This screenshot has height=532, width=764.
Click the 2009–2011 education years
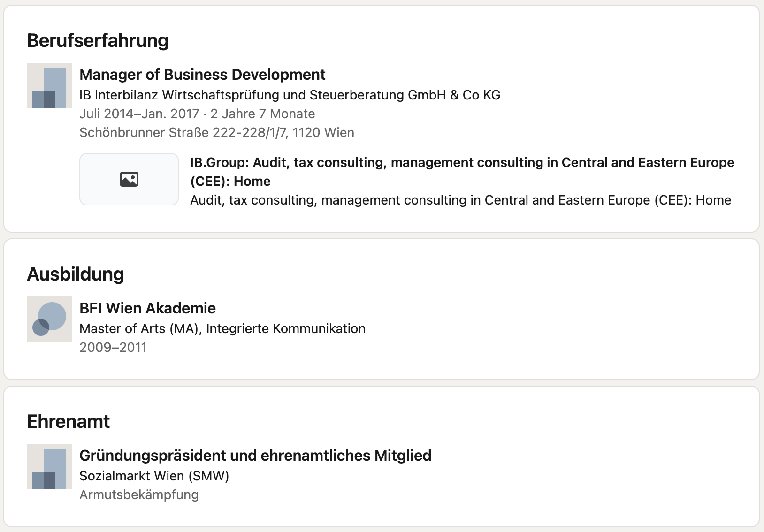click(x=113, y=348)
